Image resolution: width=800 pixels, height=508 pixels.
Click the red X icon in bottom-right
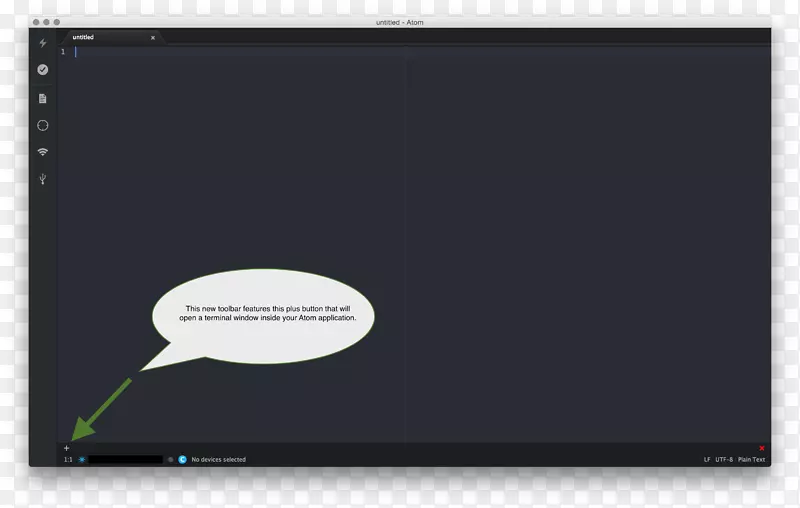[762, 448]
